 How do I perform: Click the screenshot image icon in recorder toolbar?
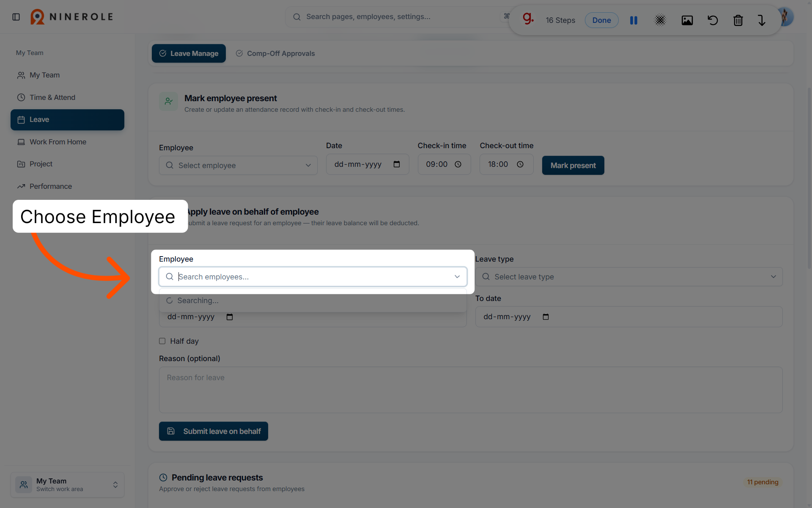pyautogui.click(x=687, y=20)
